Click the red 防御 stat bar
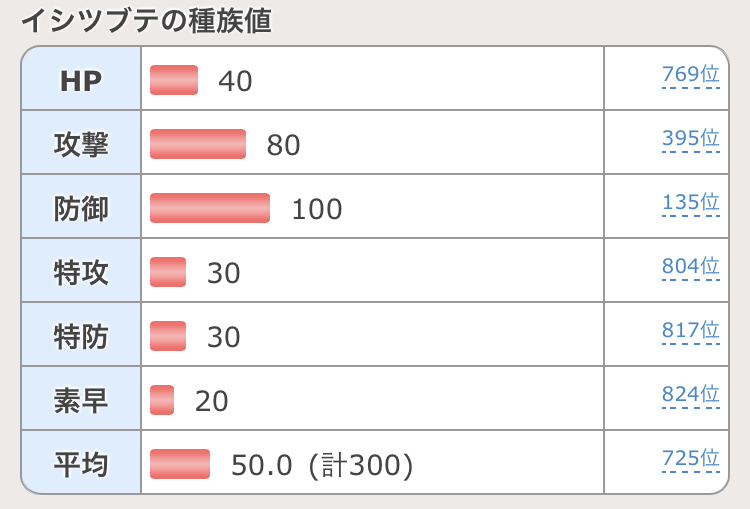The image size is (750, 509). 210,208
